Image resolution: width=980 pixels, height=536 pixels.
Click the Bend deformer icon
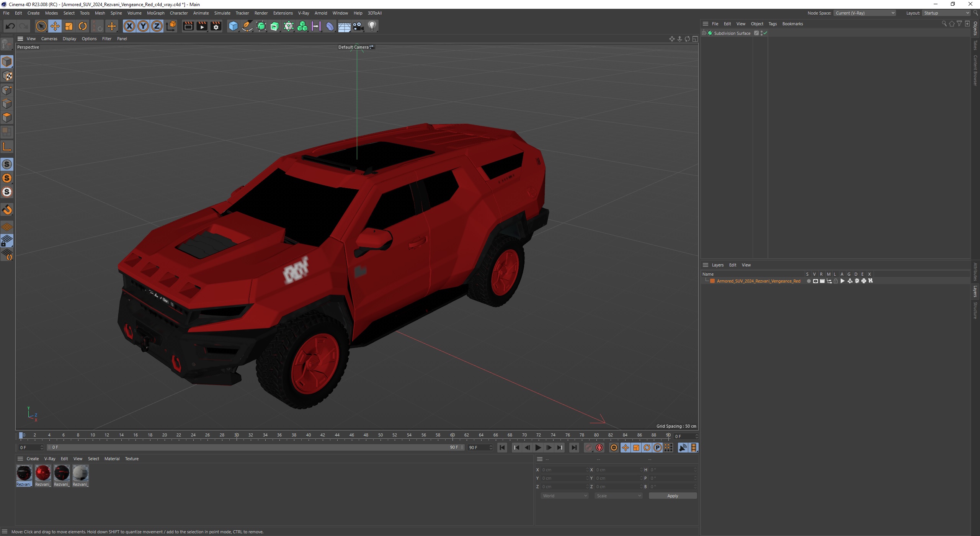point(330,26)
